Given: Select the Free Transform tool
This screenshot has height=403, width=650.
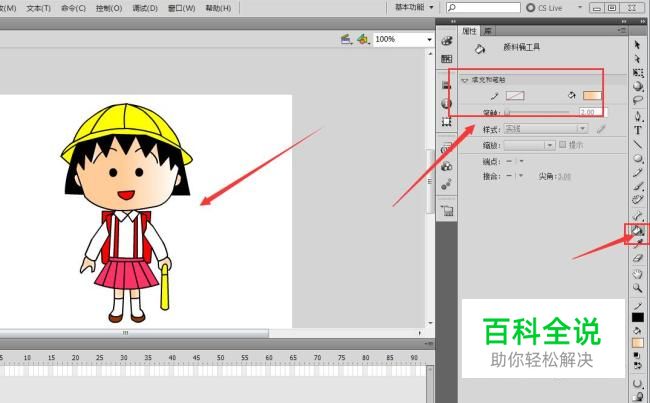Looking at the screenshot, I should [638, 73].
